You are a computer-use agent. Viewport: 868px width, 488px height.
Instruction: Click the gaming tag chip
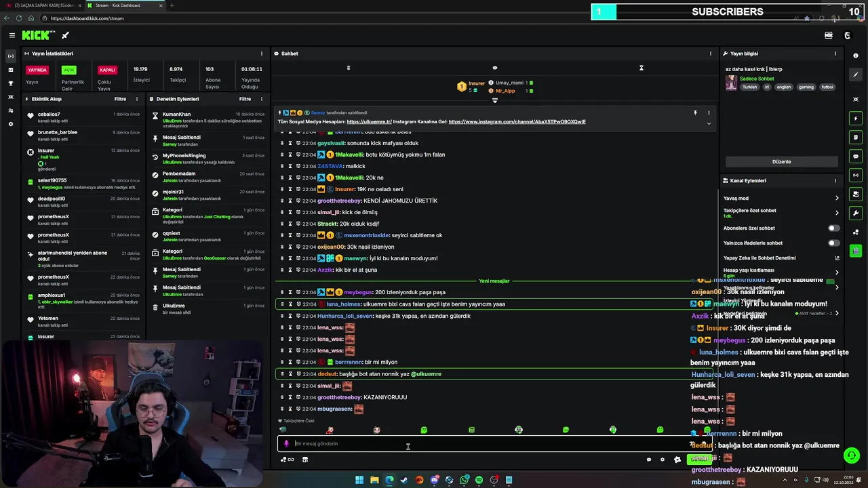(806, 87)
